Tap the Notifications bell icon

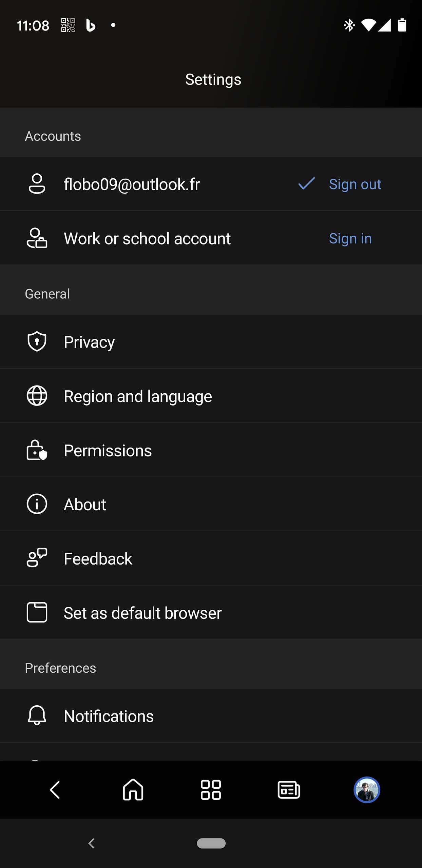click(x=37, y=715)
